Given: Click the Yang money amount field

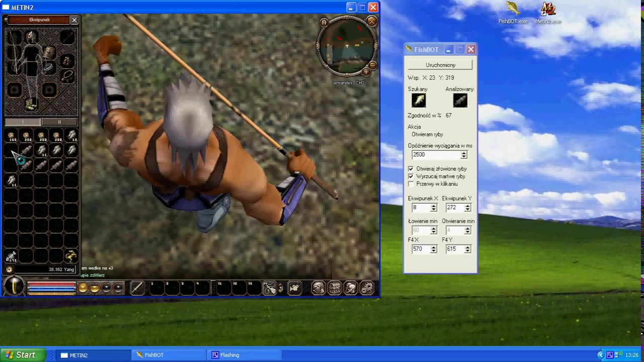Looking at the screenshot, I should click(x=46, y=269).
